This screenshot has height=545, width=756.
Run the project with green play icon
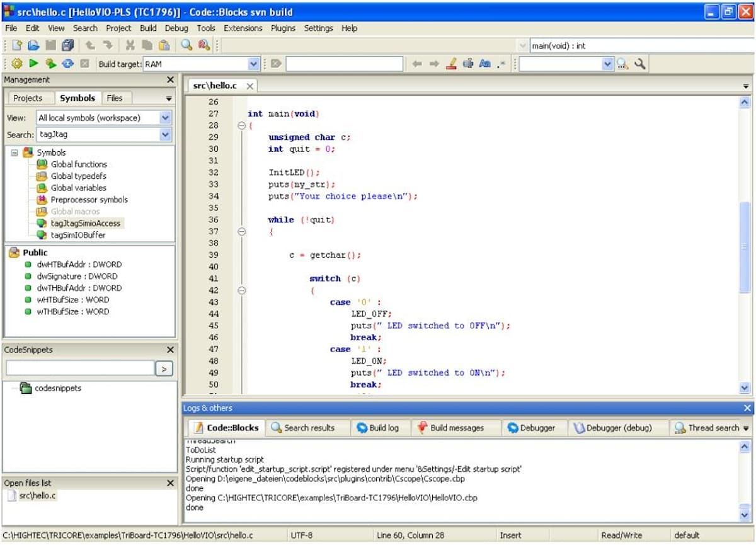point(33,64)
